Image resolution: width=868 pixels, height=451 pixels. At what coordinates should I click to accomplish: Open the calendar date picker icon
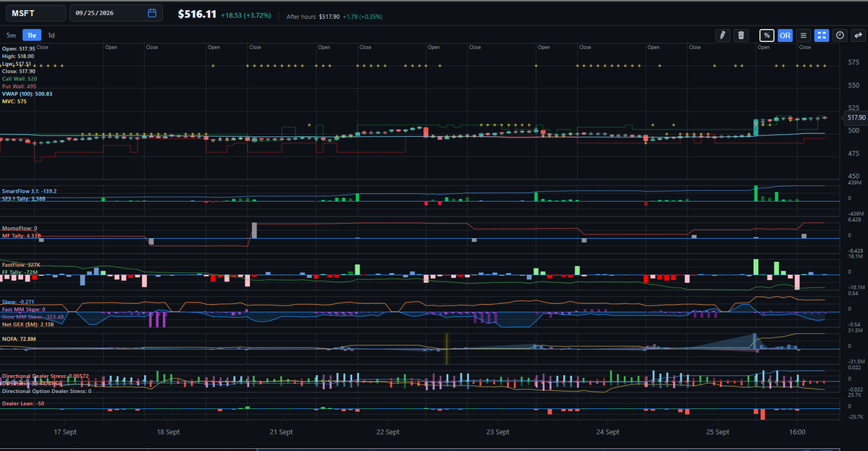coord(152,13)
